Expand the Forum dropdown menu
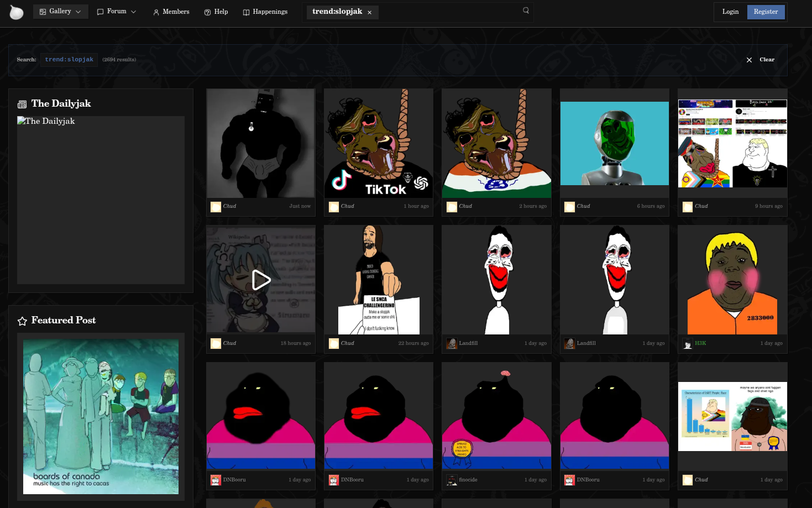Screen dimensions: 812x508 117,12
